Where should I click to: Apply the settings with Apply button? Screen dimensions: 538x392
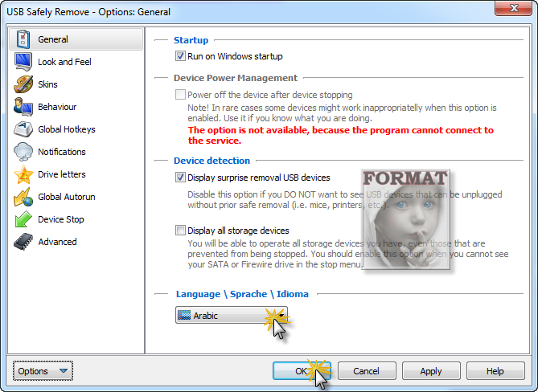[x=431, y=371]
